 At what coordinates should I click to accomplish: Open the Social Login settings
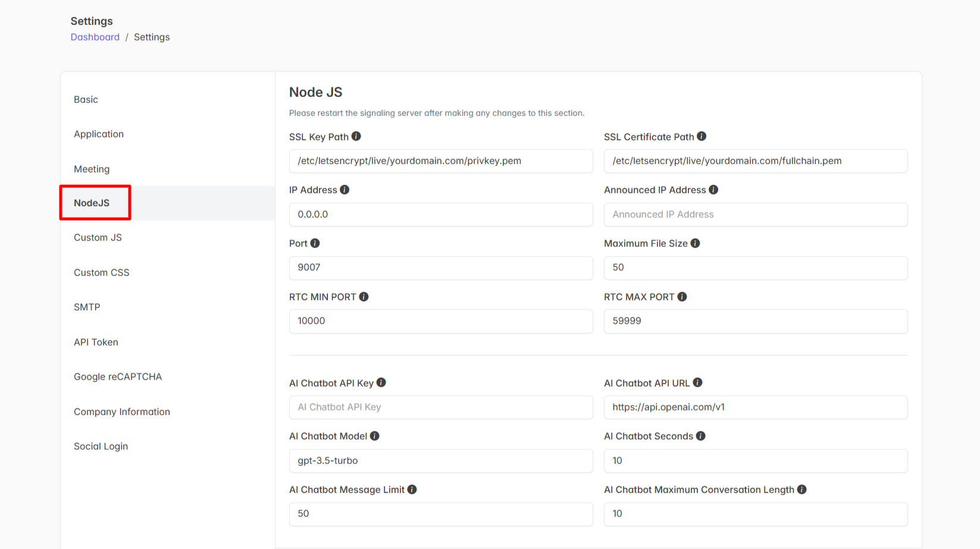(x=101, y=446)
